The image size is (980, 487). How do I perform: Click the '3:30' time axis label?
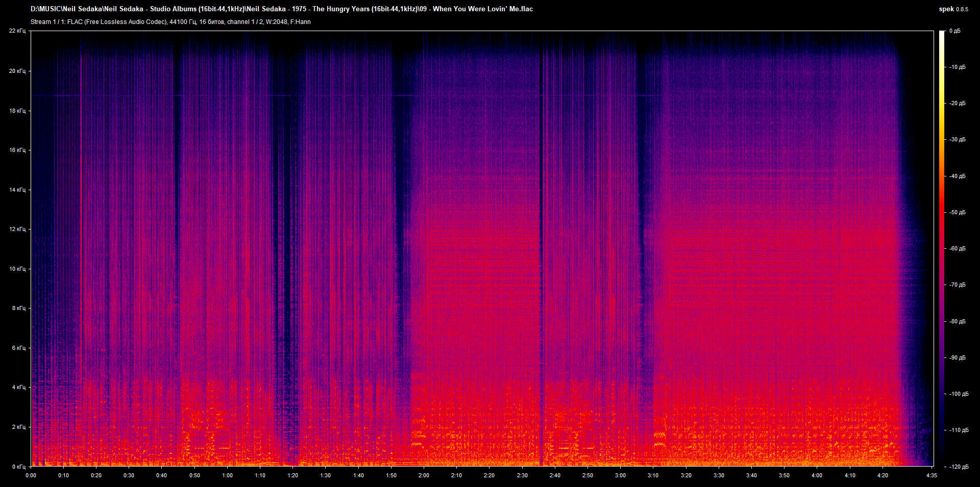719,475
